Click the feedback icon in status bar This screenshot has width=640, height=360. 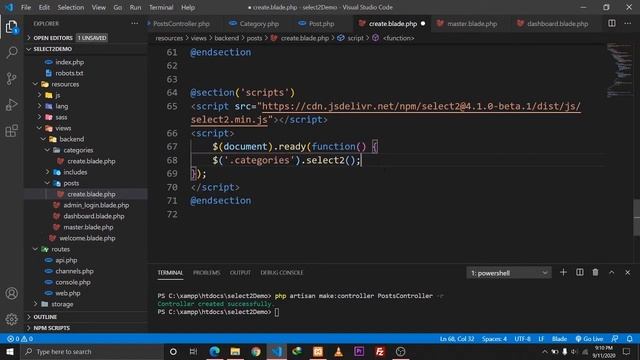coord(615,339)
